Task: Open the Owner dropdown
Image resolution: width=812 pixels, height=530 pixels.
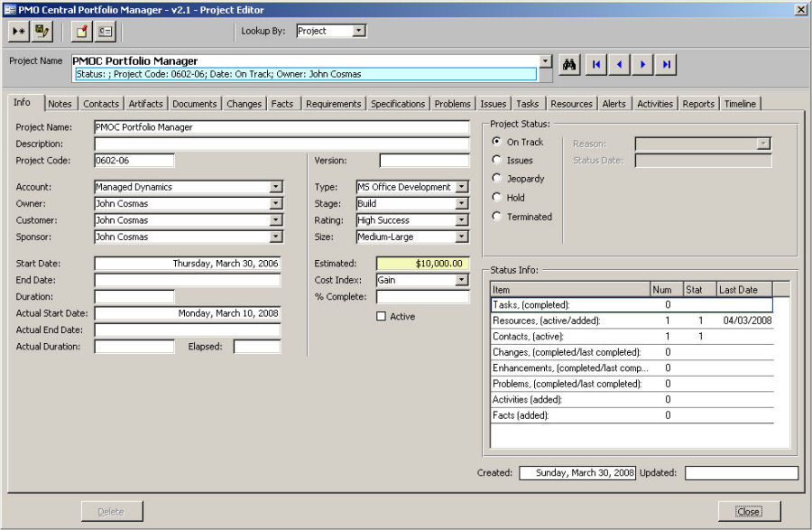Action: 276,203
